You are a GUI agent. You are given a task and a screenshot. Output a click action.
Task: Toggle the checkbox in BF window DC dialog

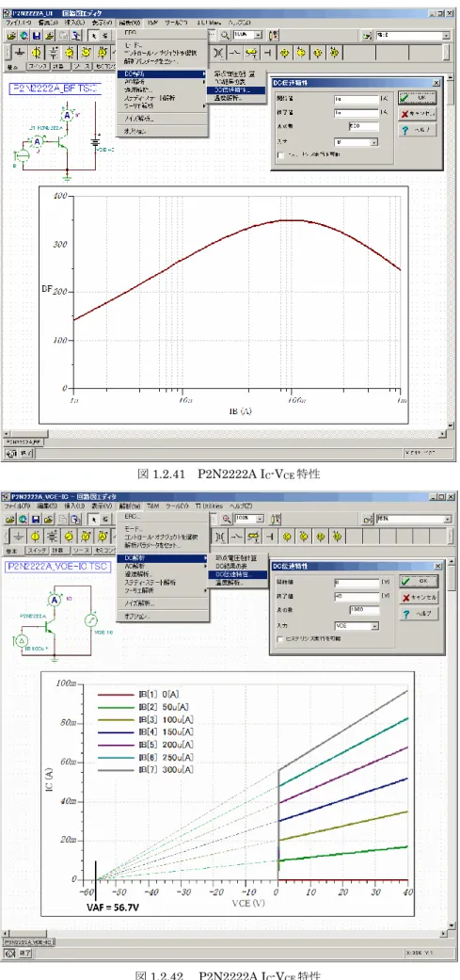pos(279,154)
